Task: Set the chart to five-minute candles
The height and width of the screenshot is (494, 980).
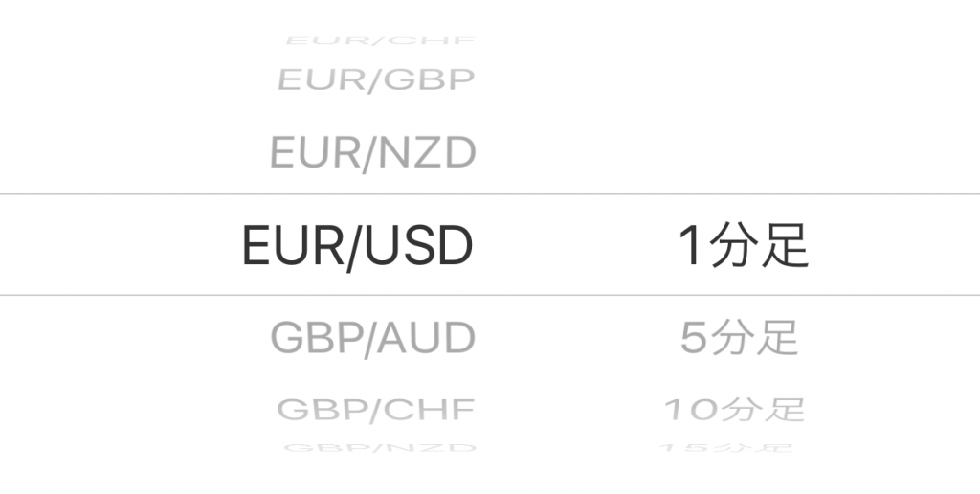Action: point(739,338)
